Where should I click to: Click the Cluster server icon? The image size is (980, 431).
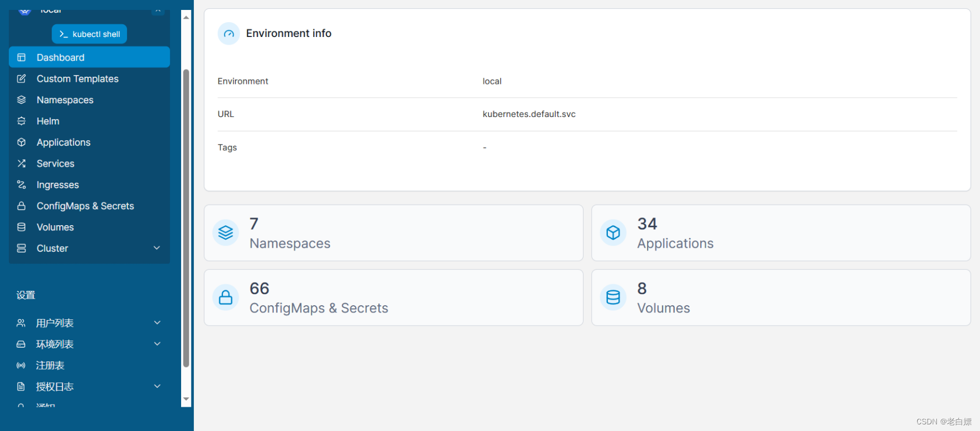tap(22, 248)
